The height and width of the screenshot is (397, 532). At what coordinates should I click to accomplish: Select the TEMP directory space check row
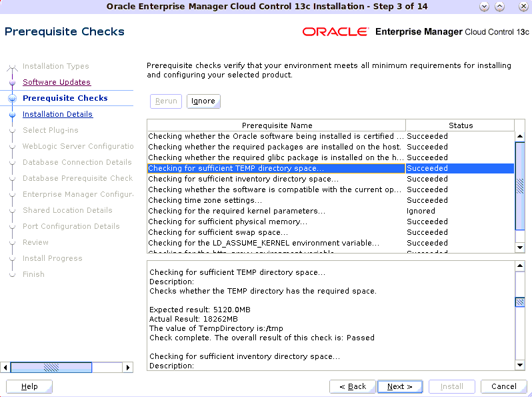pyautogui.click(x=331, y=168)
